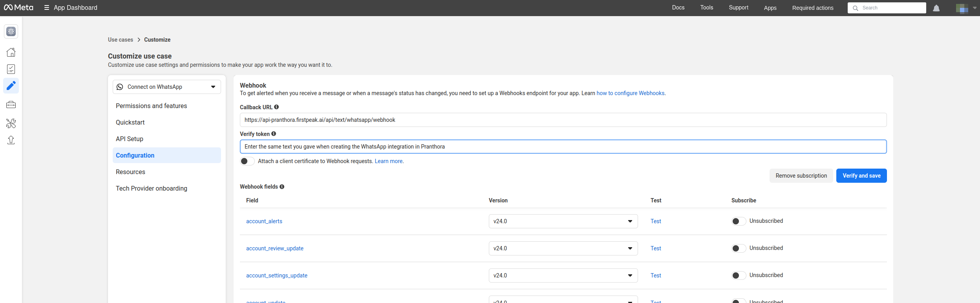The image size is (980, 303).
Task: Open the briefcase icon in sidebar
Action: pos(11,105)
